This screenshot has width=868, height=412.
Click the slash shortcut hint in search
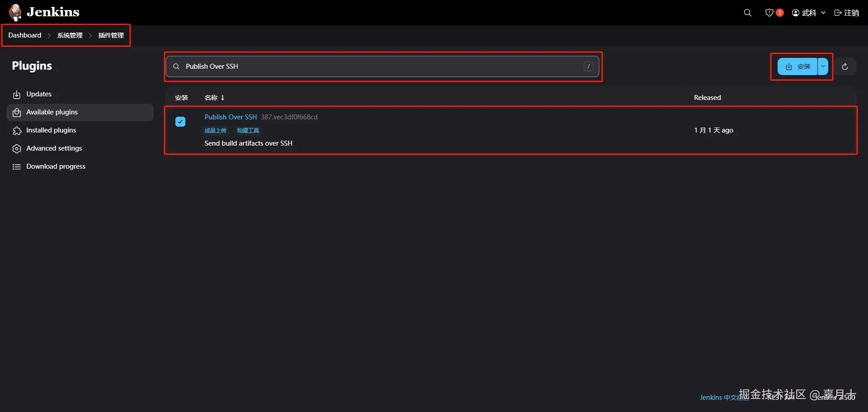(x=588, y=66)
